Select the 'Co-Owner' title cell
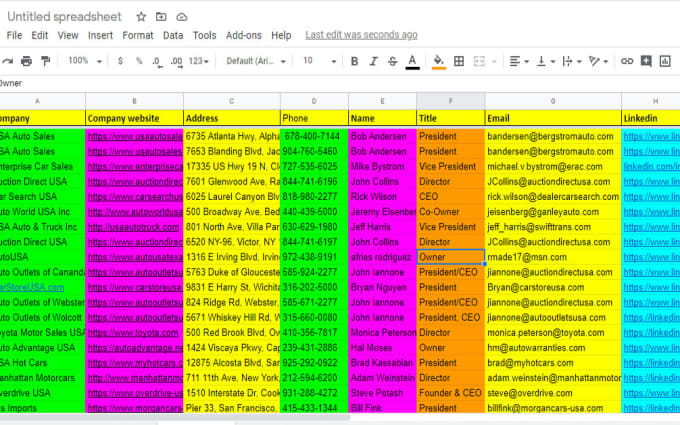This screenshot has width=680, height=425. 451,212
